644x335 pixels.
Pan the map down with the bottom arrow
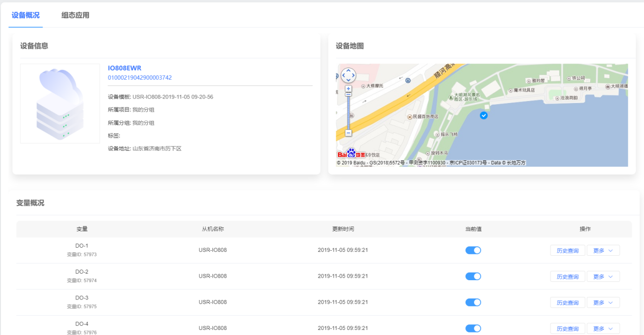[348, 81]
